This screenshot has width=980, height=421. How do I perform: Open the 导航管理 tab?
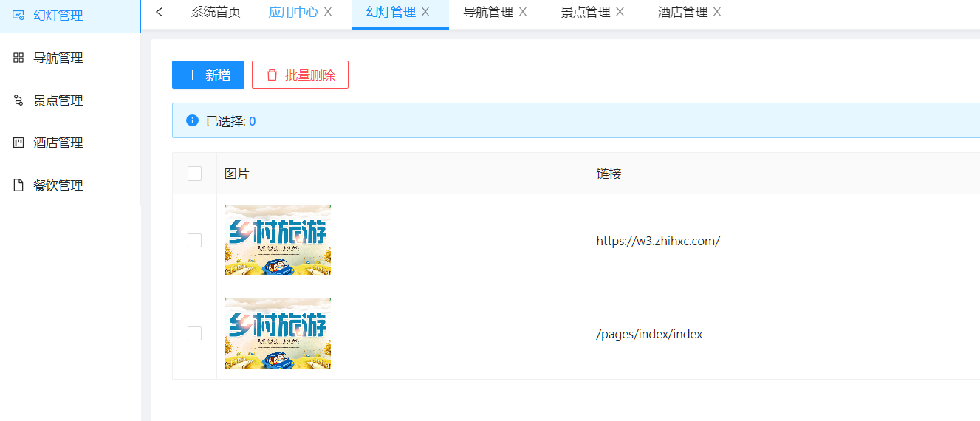[487, 12]
